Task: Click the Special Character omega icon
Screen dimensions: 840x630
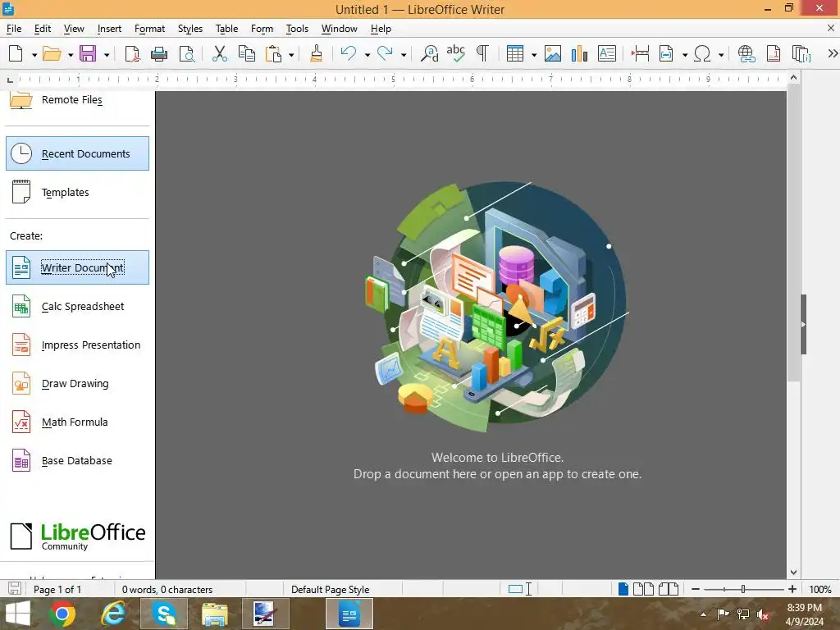Action: pos(702,53)
